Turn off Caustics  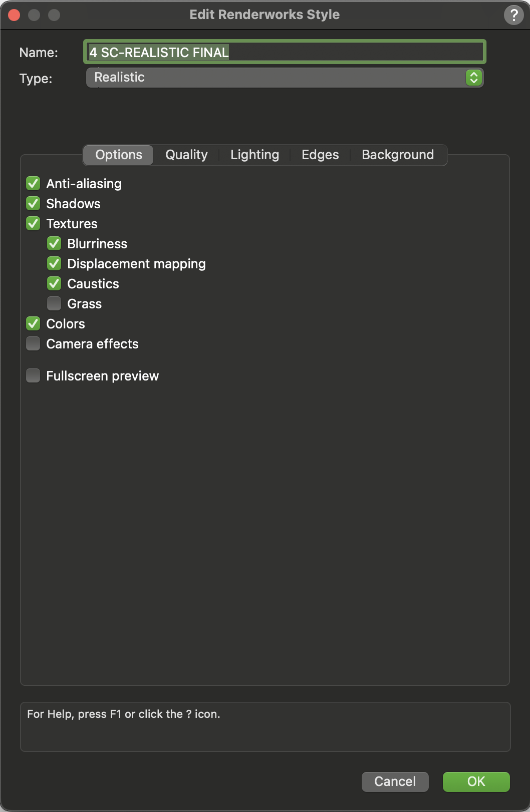tap(54, 283)
